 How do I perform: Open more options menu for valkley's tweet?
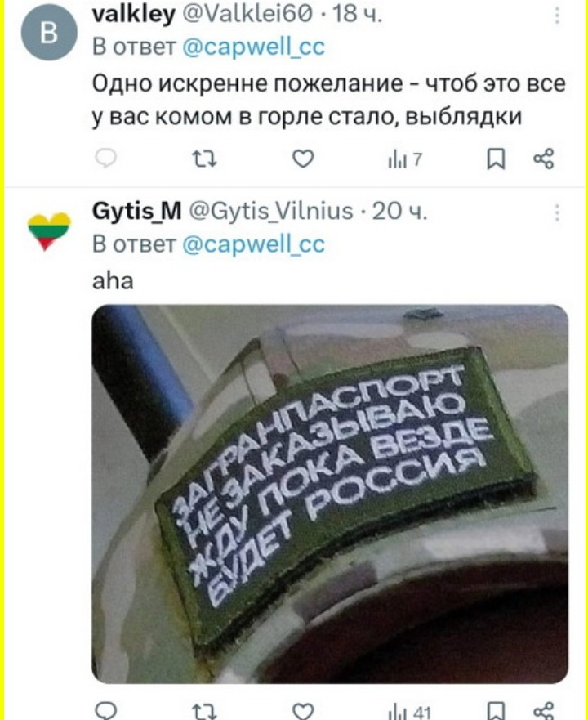coord(557,16)
